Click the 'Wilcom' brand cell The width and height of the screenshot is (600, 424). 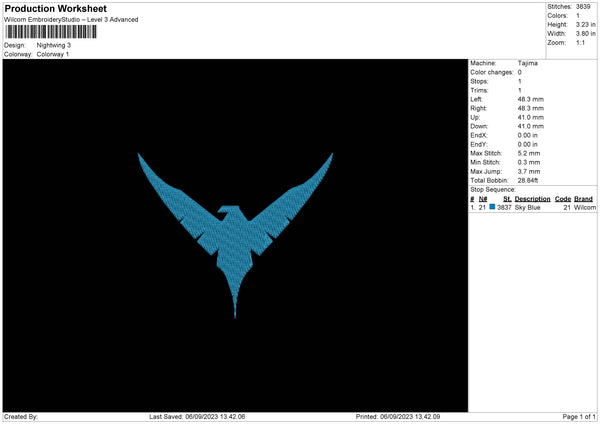tap(585, 207)
